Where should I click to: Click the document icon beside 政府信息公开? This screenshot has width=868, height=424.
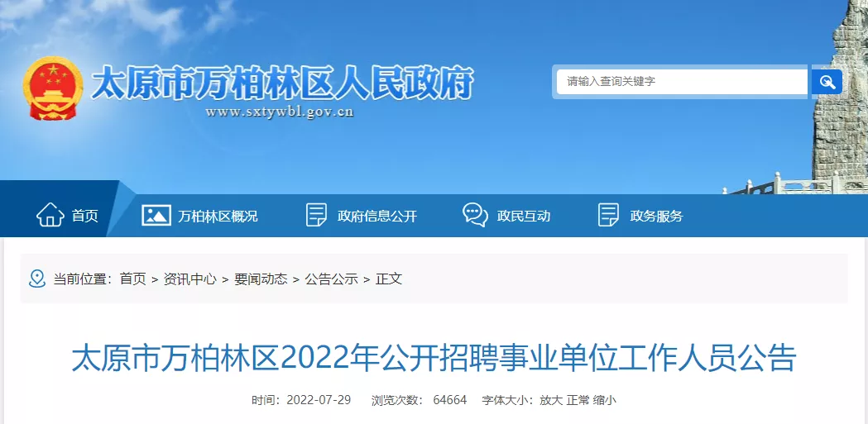(x=316, y=215)
